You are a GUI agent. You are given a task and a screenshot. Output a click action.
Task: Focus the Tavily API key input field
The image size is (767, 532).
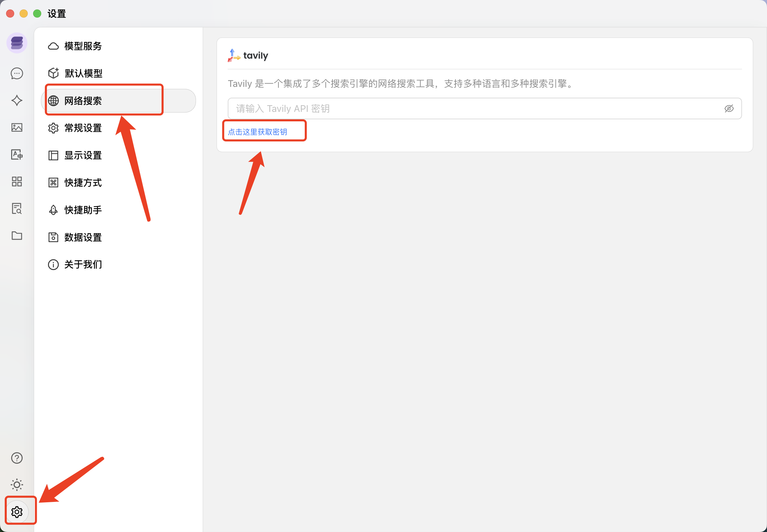473,108
